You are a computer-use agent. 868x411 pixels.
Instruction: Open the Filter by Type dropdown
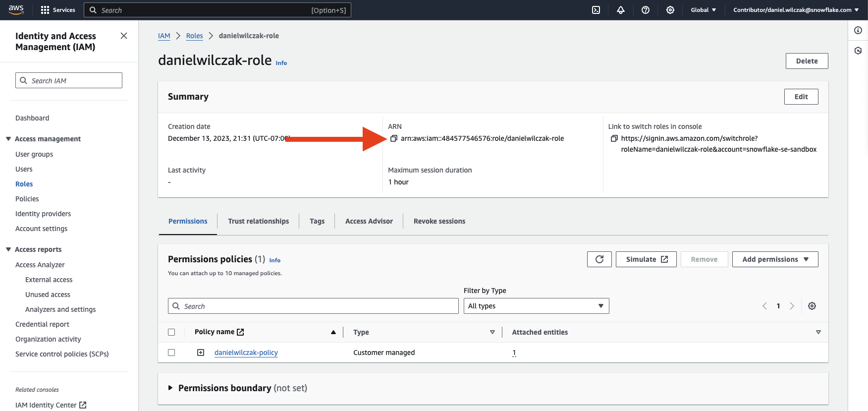(x=536, y=306)
